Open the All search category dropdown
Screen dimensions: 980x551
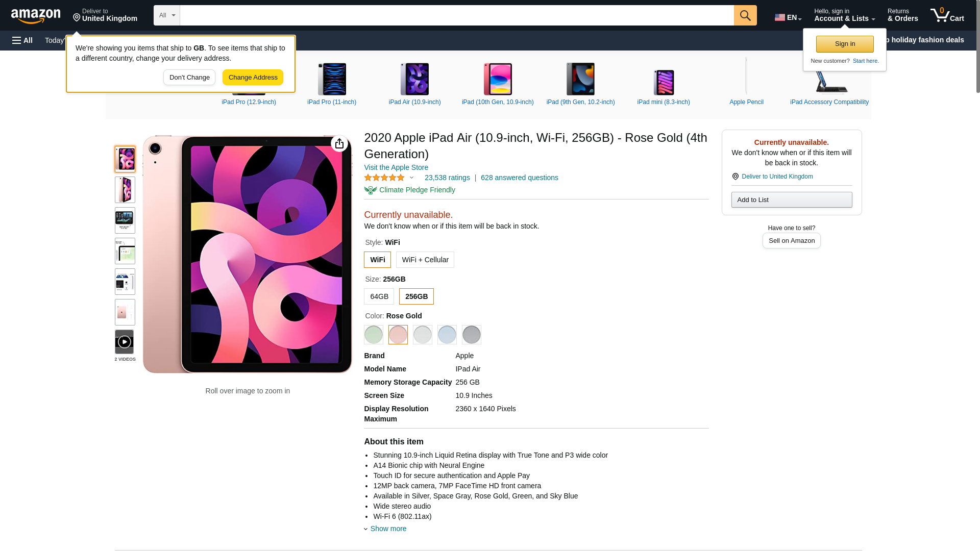click(167, 15)
